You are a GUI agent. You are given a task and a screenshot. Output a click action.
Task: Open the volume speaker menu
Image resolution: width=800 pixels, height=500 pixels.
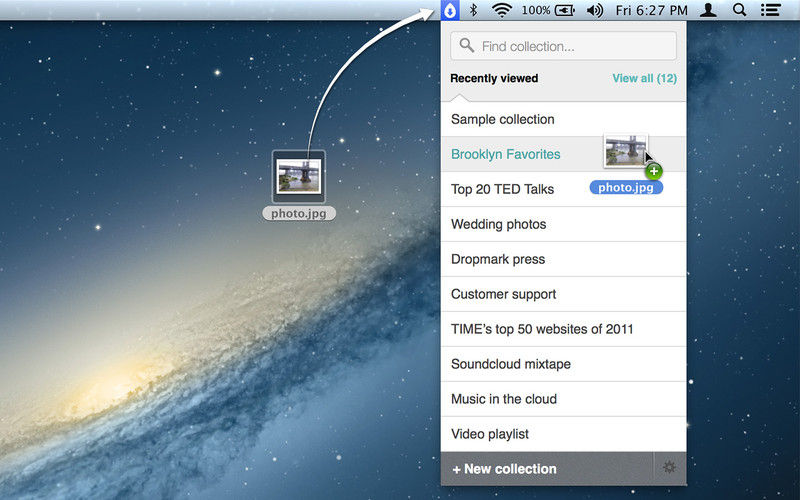pos(594,10)
